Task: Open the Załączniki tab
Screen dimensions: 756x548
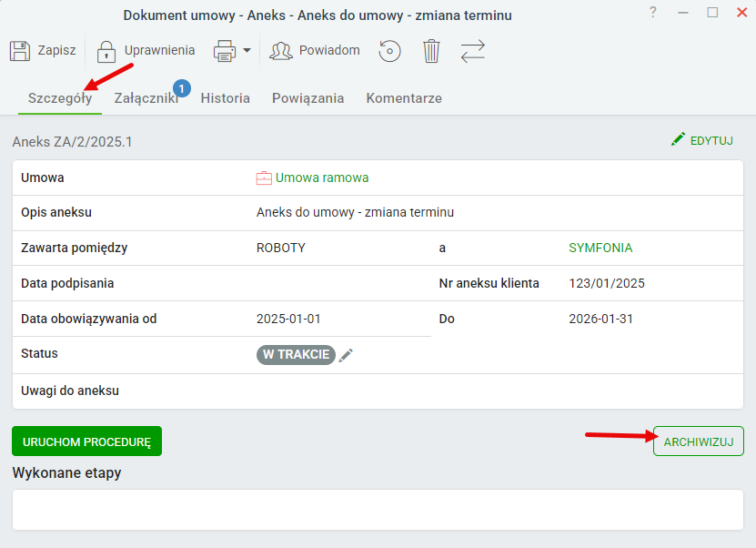Action: tap(146, 98)
